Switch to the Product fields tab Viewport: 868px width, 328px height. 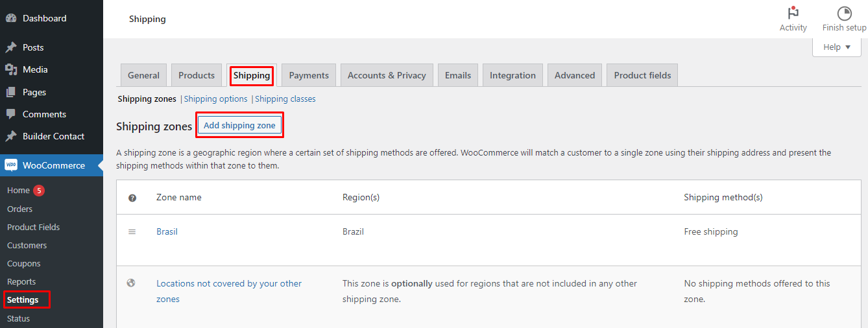point(642,75)
